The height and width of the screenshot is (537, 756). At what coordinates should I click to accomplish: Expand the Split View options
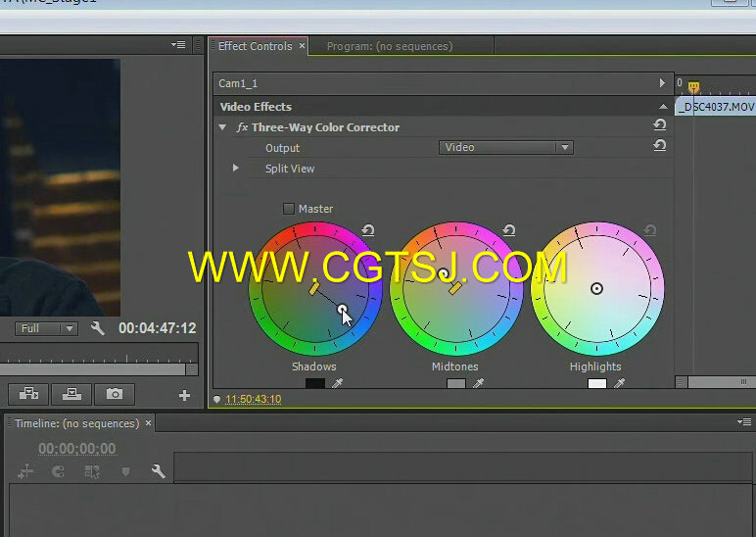(235, 168)
